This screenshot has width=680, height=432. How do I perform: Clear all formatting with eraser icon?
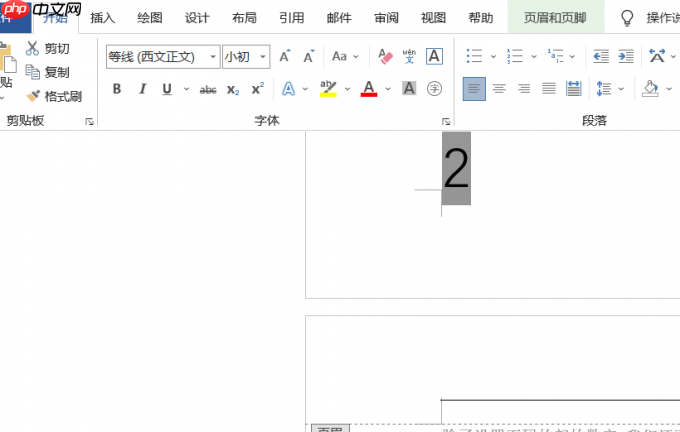tap(385, 56)
